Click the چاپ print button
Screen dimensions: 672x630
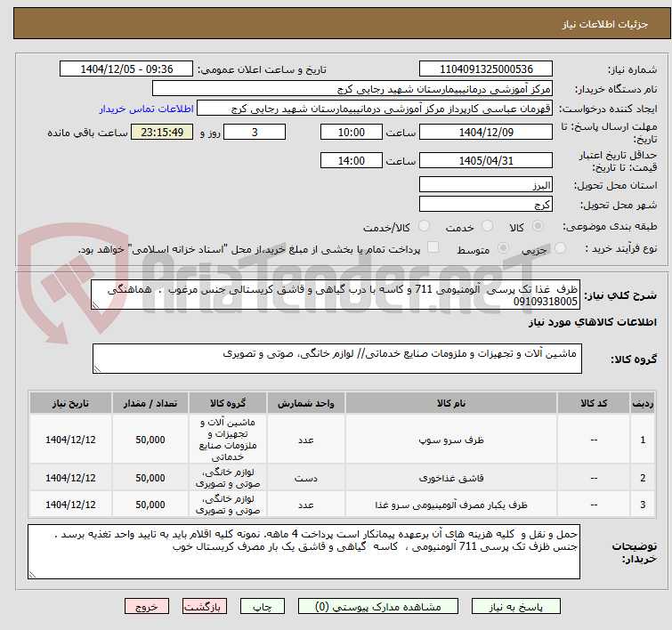[x=263, y=607]
